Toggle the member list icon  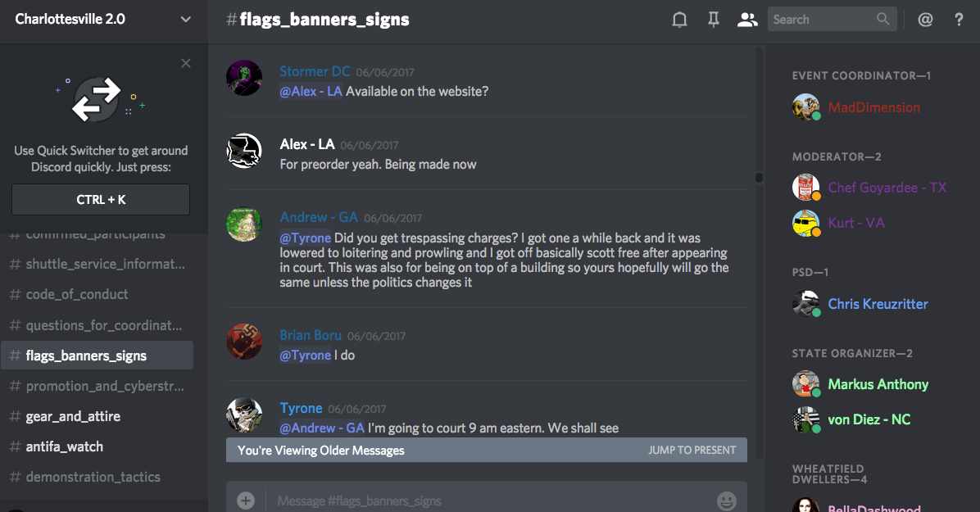(x=746, y=20)
